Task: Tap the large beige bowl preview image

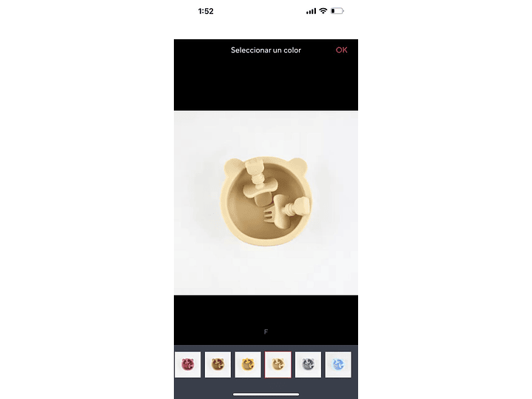Action: (x=266, y=203)
